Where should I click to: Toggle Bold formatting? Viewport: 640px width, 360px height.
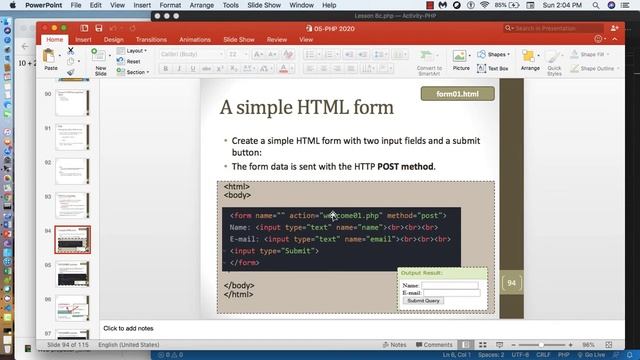[166, 69]
